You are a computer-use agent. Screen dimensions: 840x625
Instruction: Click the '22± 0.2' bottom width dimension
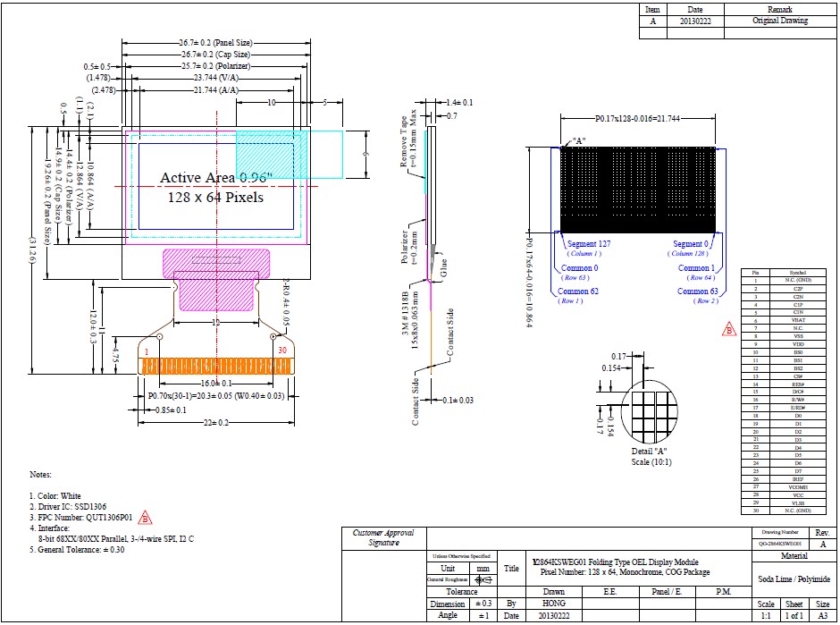[x=216, y=422]
